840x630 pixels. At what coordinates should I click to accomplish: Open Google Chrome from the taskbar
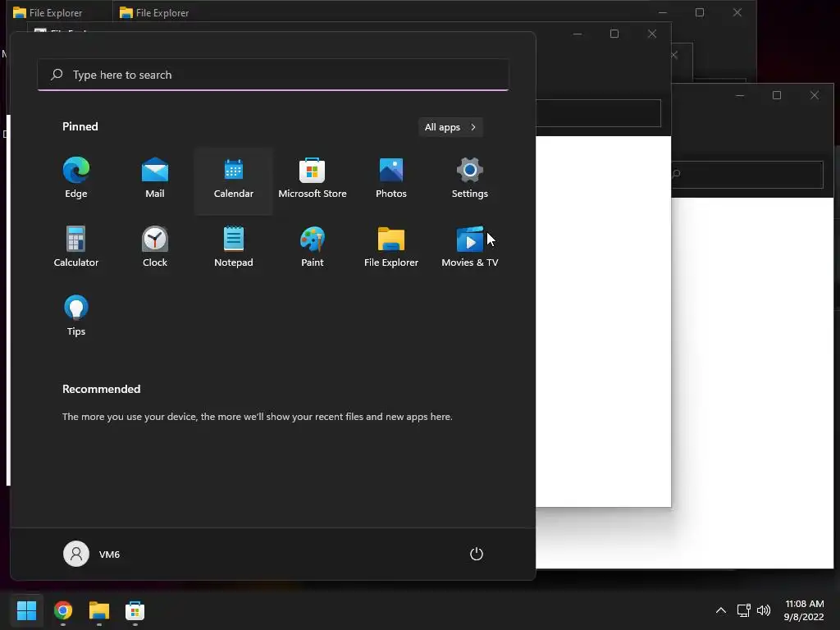pyautogui.click(x=63, y=610)
